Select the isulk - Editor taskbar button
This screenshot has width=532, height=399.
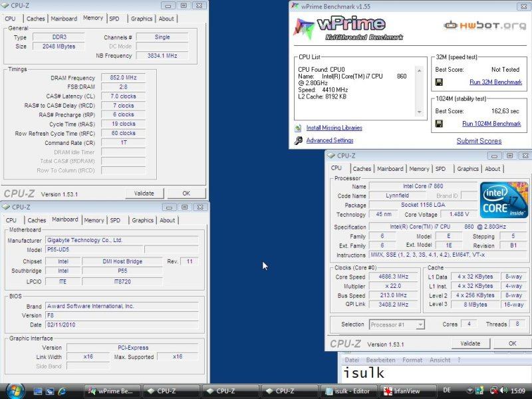pyautogui.click(x=348, y=391)
